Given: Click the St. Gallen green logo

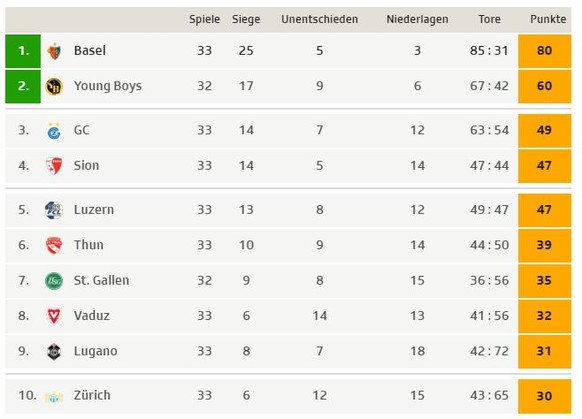Looking at the screenshot, I should tap(54, 281).
